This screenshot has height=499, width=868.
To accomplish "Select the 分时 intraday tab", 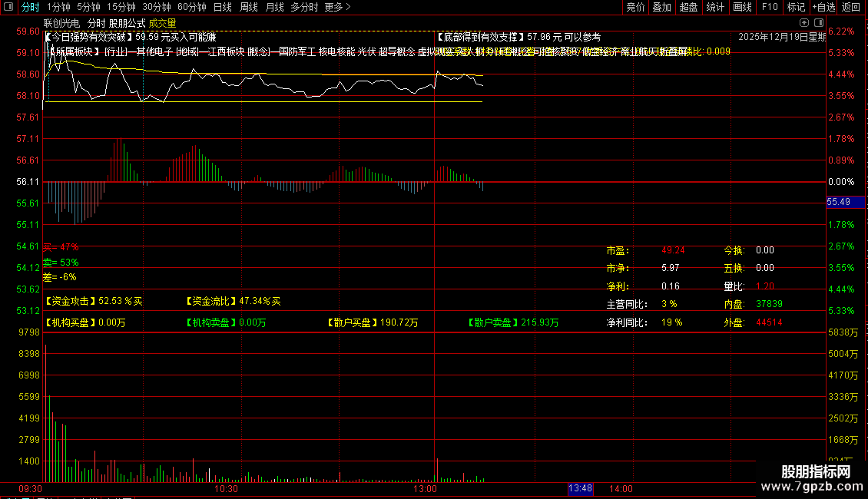I will (x=31, y=7).
